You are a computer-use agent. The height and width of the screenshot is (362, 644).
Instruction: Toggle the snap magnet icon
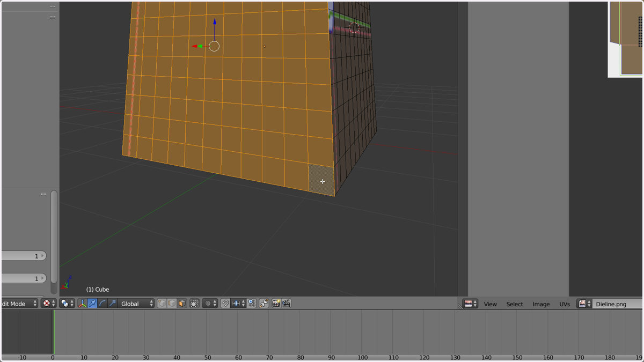tap(225, 304)
